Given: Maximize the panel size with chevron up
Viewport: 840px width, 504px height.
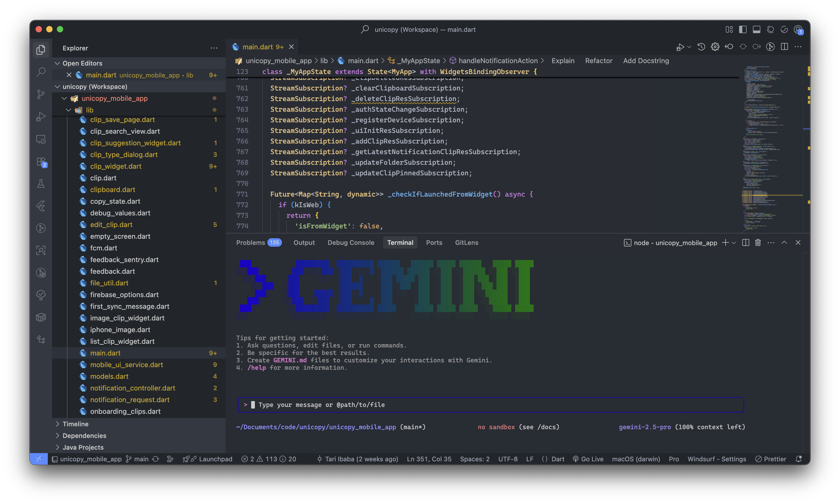Looking at the screenshot, I should click(x=784, y=242).
